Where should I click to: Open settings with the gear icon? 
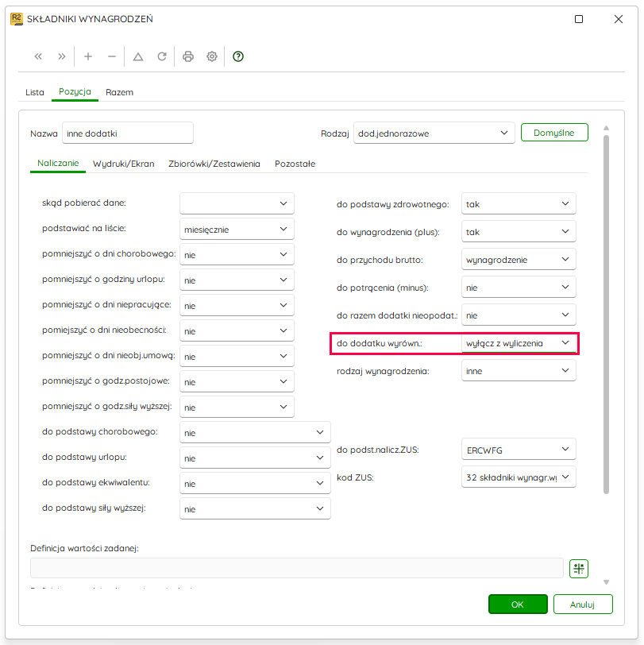(x=212, y=56)
